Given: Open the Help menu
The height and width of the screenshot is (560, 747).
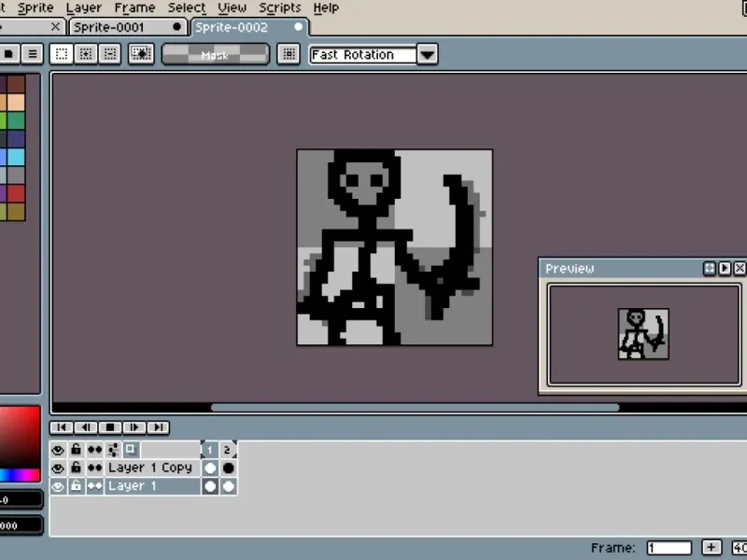Looking at the screenshot, I should 326,7.
